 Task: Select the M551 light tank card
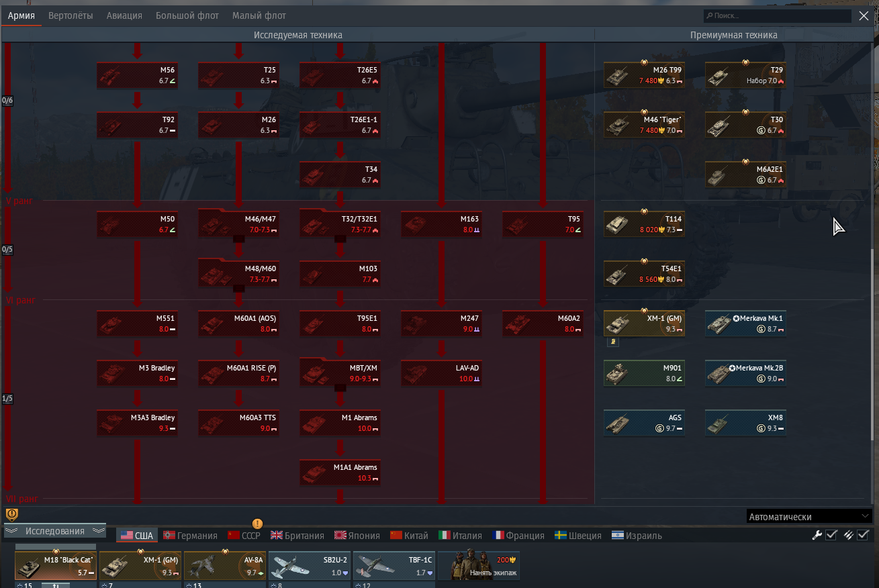click(138, 324)
